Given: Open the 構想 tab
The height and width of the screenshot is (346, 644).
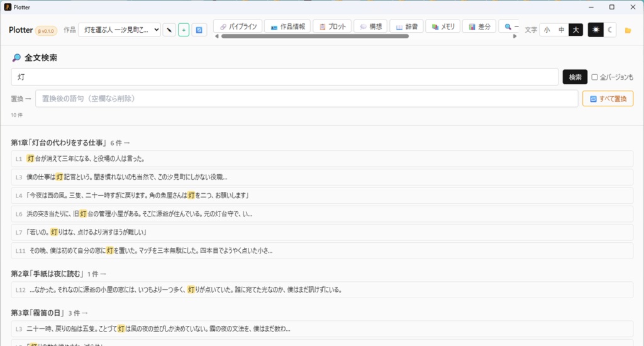Looking at the screenshot, I should click(x=370, y=26).
